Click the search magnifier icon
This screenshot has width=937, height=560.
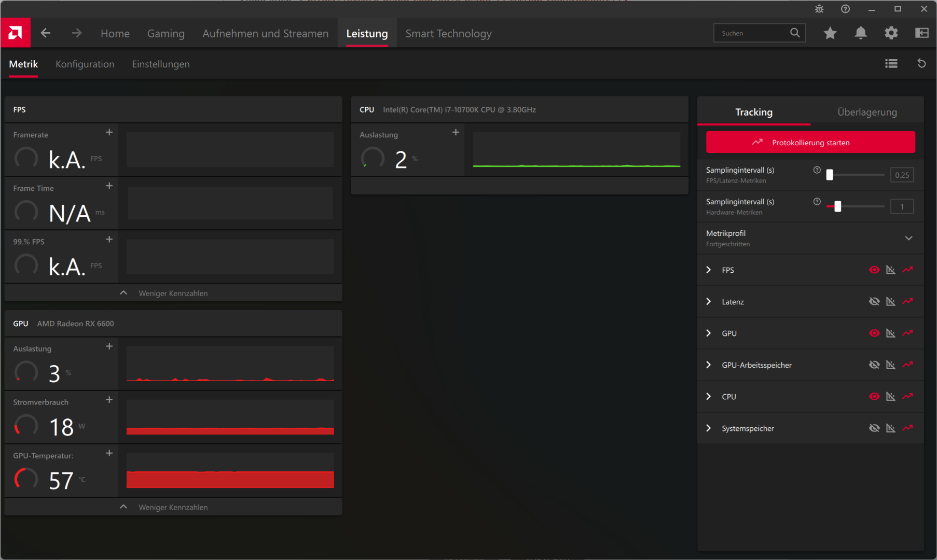pos(795,33)
